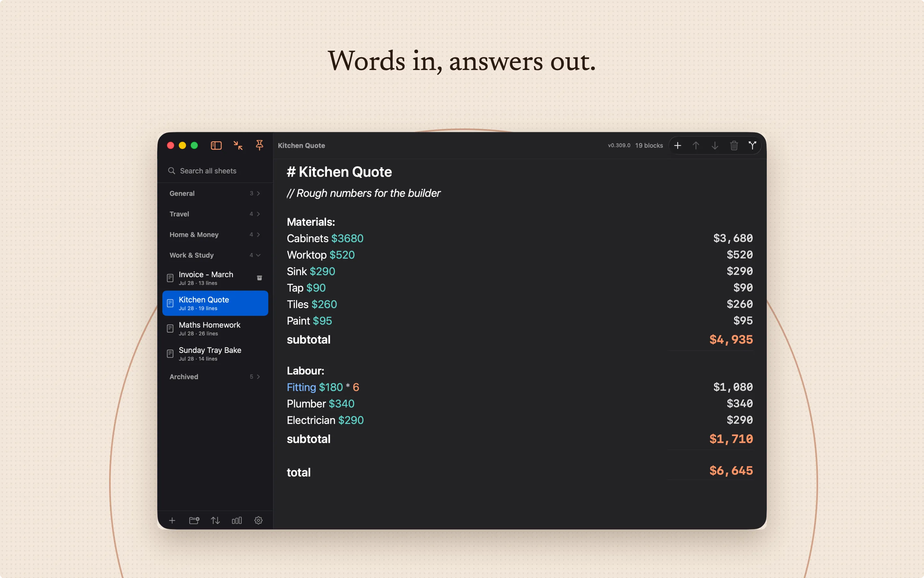Select the Archived folder
924x578 pixels.
click(x=215, y=377)
